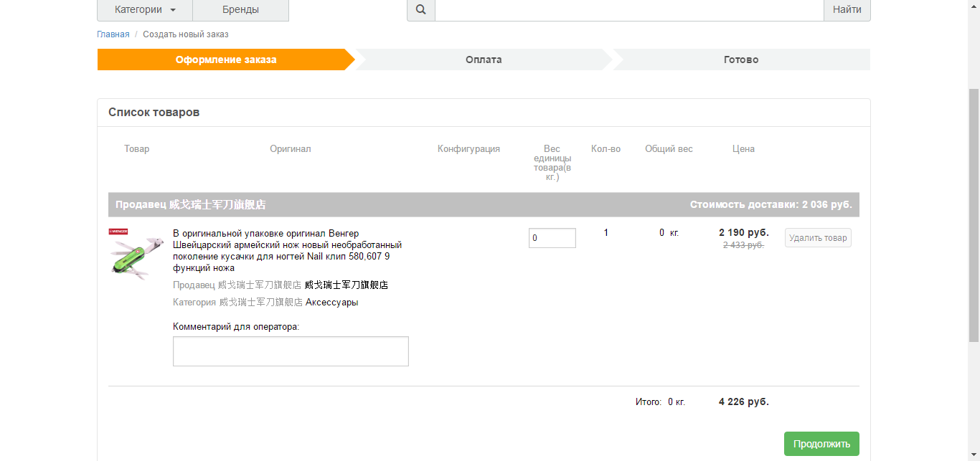
Task: Click the Стоимость доставки: 2 036 руб. text
Action: tap(771, 204)
